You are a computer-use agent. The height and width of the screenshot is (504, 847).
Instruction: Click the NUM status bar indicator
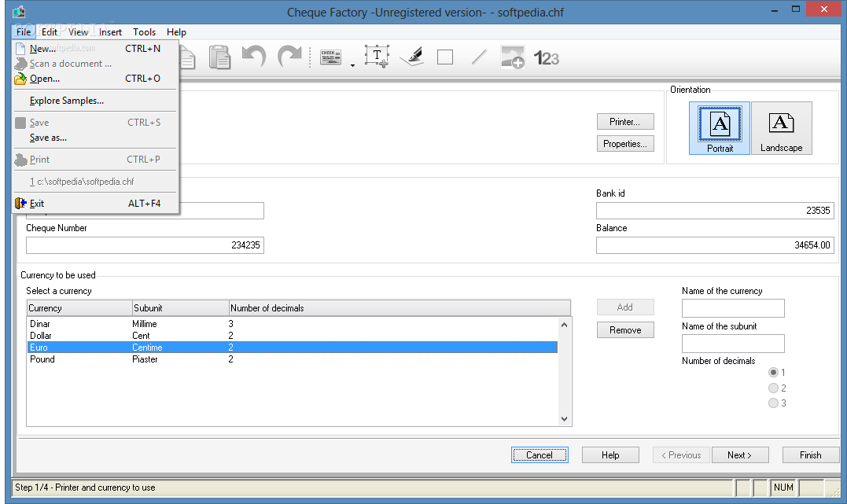[x=783, y=487]
